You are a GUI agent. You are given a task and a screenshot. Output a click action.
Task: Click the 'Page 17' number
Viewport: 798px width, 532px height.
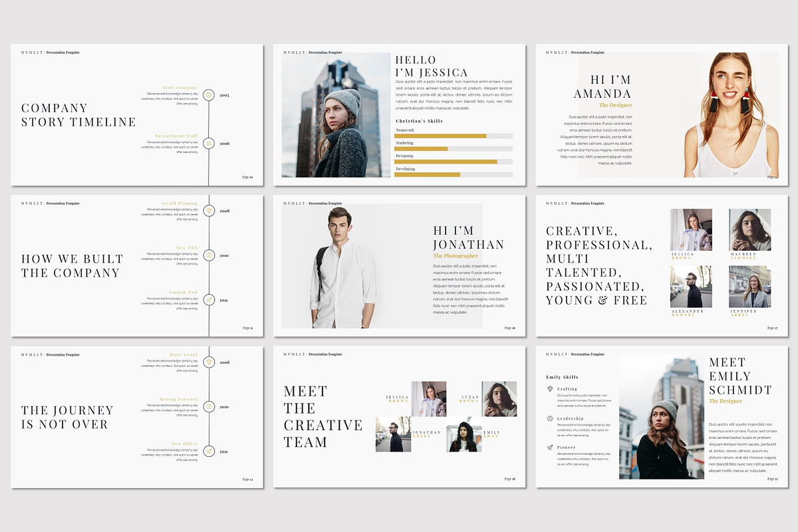click(x=772, y=328)
